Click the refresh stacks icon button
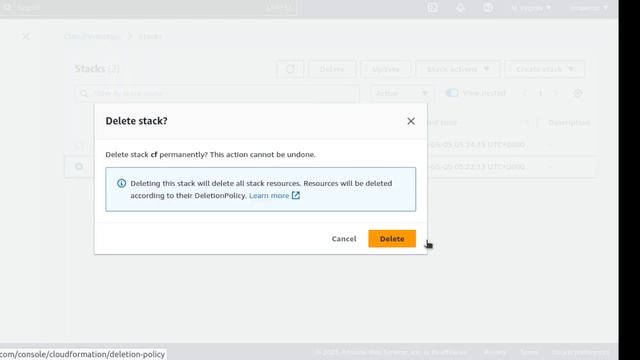 [290, 69]
